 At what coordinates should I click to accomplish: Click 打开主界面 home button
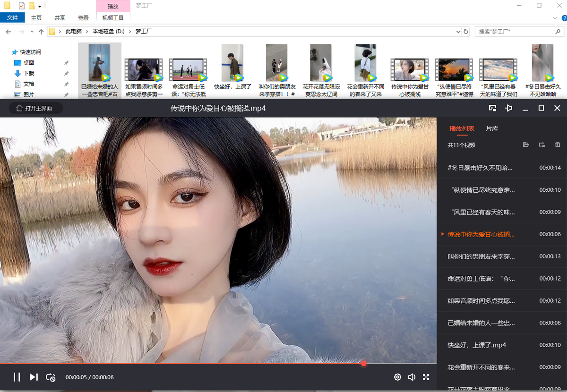click(x=36, y=108)
